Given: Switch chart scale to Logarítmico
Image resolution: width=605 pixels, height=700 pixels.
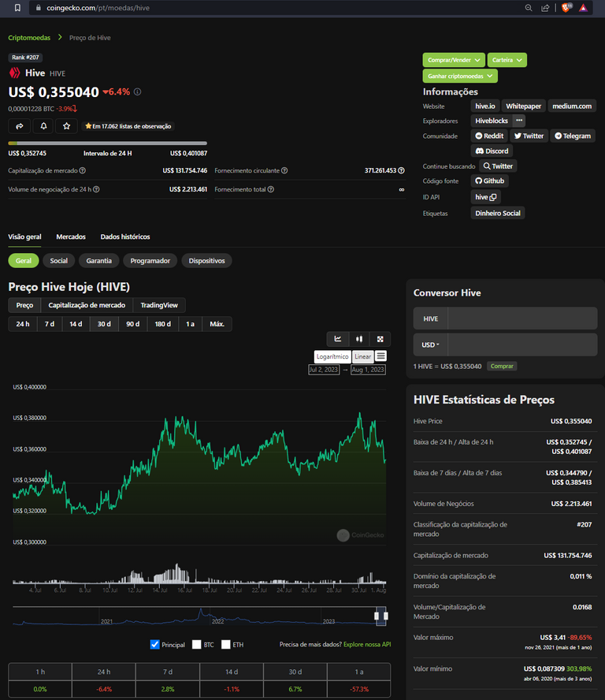Looking at the screenshot, I should click(332, 356).
